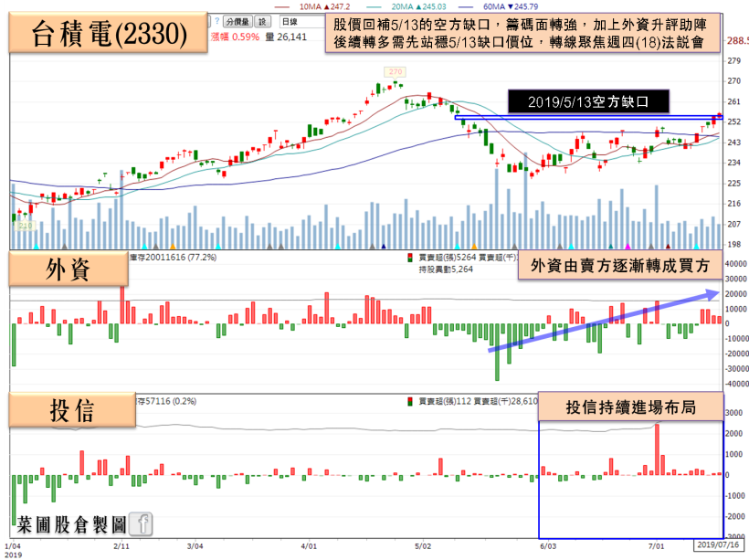
Task: Click the 6/03 date on the time axis
Action: pyautogui.click(x=548, y=545)
